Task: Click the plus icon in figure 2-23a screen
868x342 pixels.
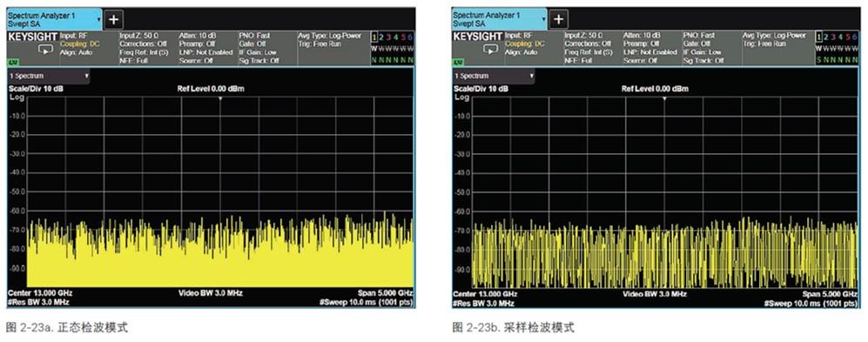Action: (113, 20)
